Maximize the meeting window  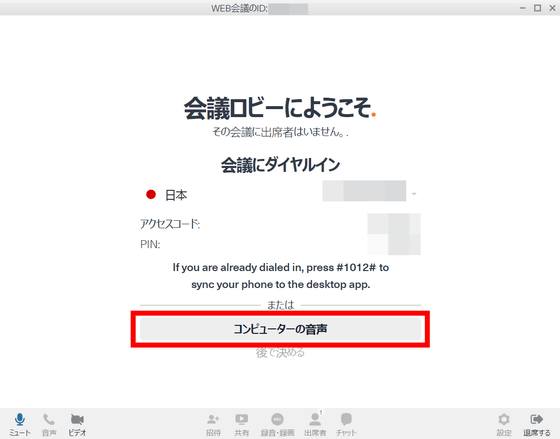(538, 8)
